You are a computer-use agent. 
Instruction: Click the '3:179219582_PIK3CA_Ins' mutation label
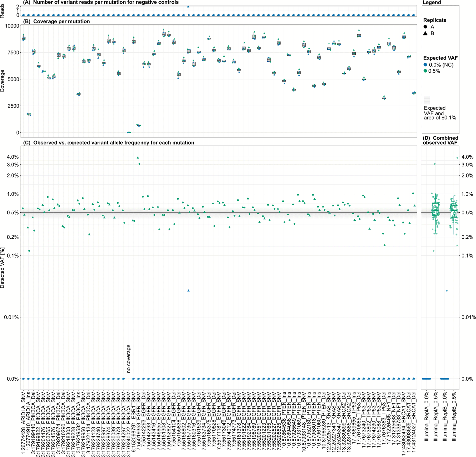(x=78, y=422)
